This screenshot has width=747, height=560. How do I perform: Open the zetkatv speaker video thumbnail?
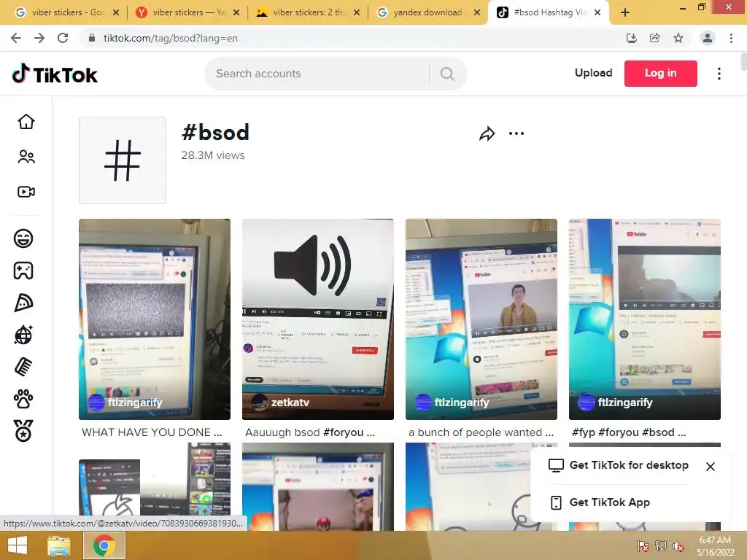[318, 319]
